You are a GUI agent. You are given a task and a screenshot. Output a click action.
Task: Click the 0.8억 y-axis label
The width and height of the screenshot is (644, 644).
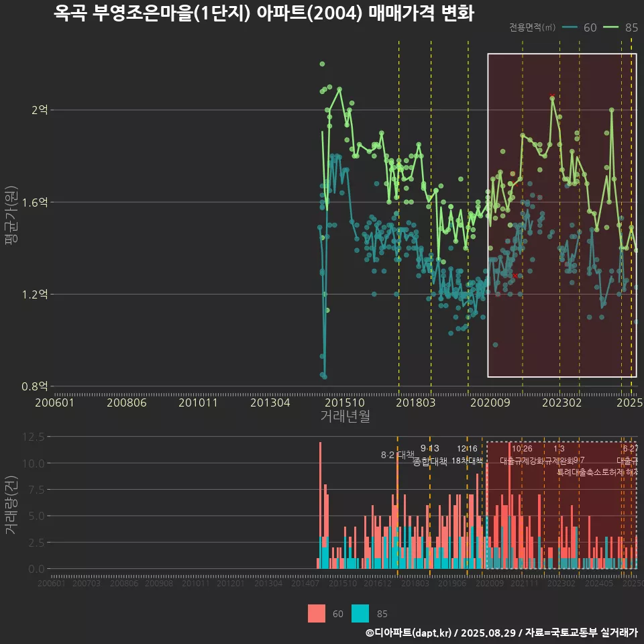(x=35, y=386)
